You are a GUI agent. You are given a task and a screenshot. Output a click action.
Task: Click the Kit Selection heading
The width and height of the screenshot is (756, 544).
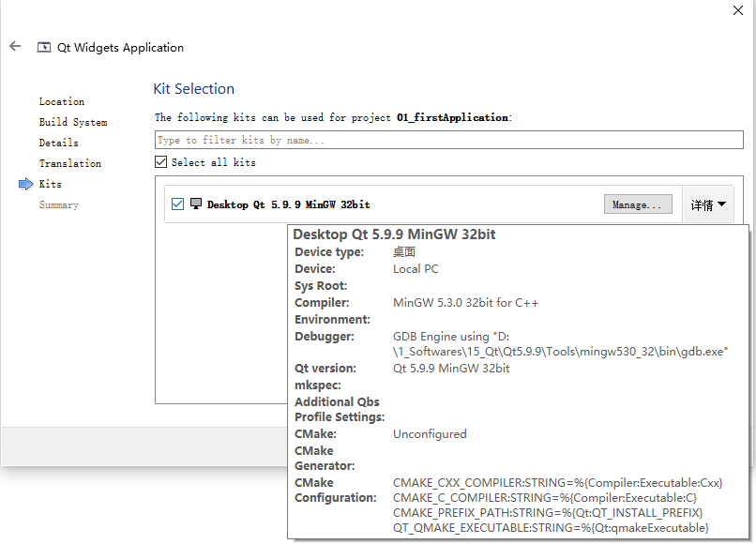coord(194,89)
